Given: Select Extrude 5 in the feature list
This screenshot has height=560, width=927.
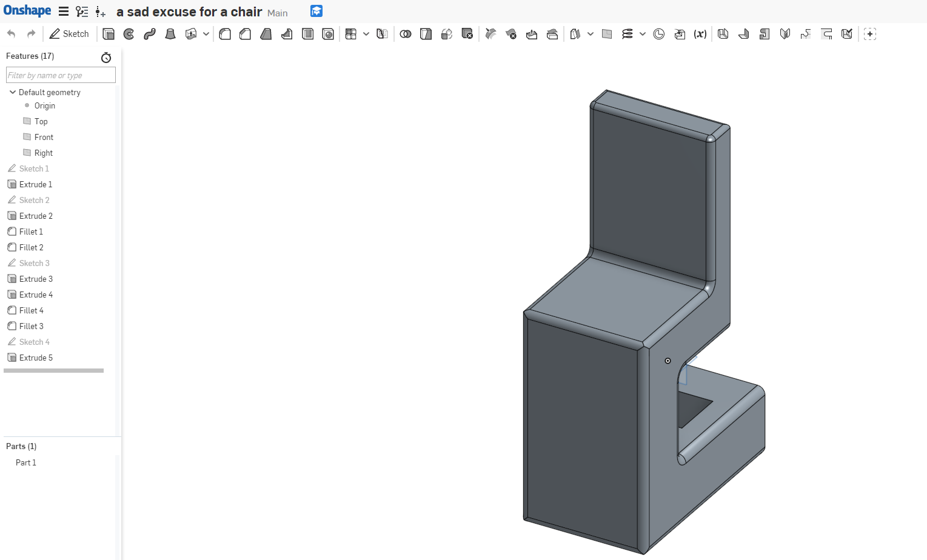Looking at the screenshot, I should (x=36, y=358).
